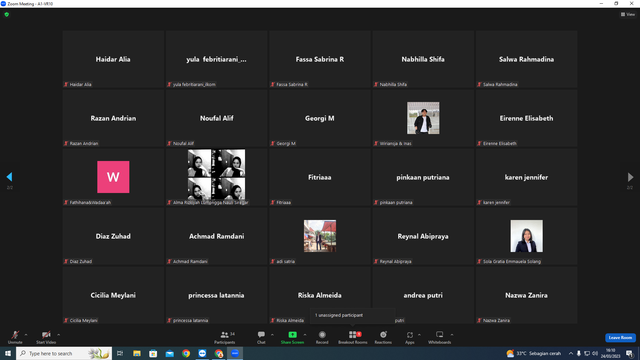This screenshot has height=360, width=640.
Task: Click the green Share Screen button
Action: 292,337
